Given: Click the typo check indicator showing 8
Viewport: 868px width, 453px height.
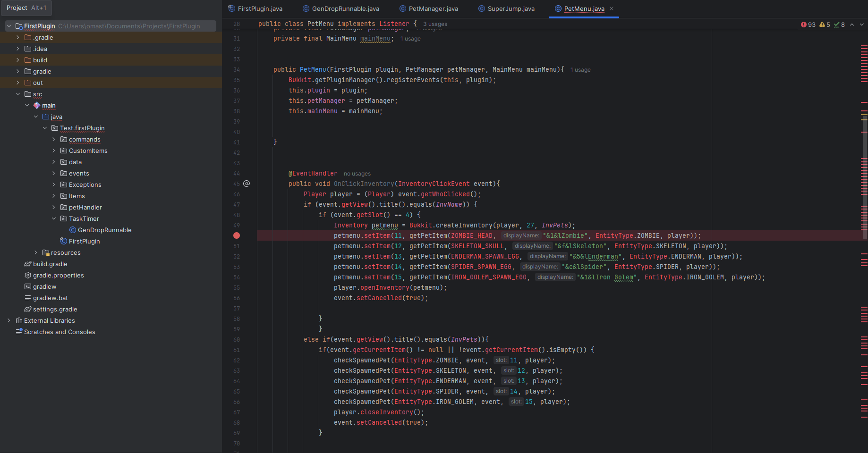Looking at the screenshot, I should pyautogui.click(x=839, y=25).
